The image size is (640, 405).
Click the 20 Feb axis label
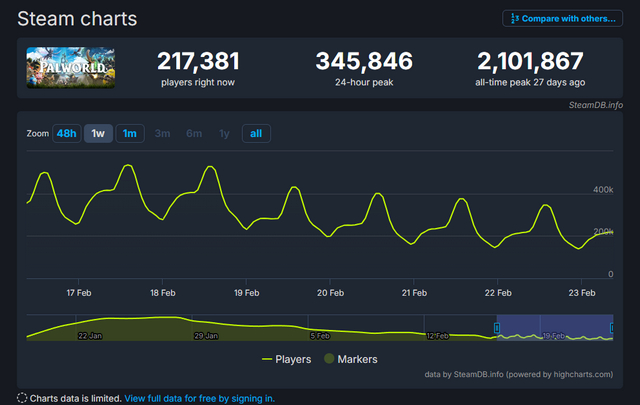pyautogui.click(x=330, y=293)
